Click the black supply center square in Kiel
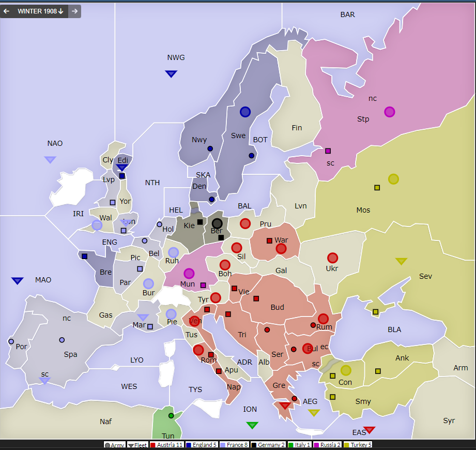The width and height of the screenshot is (476, 450). (x=200, y=222)
